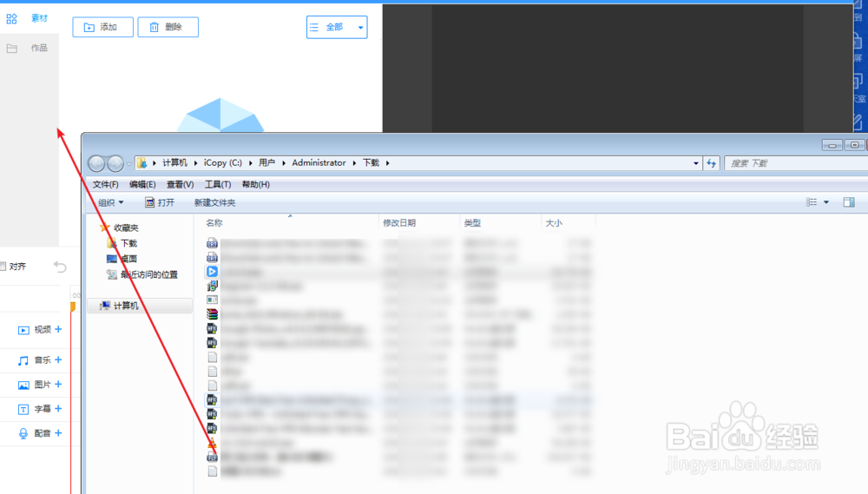868x494 pixels.
Task: Select the 字幕 subtitle track icon
Action: click(x=23, y=409)
